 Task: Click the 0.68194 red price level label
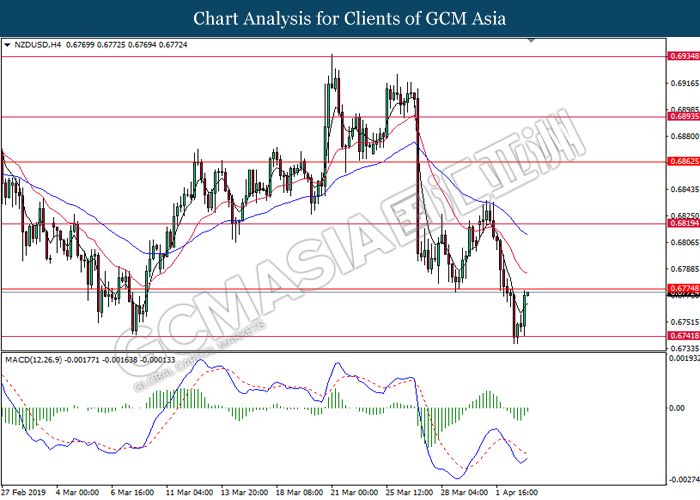click(683, 223)
